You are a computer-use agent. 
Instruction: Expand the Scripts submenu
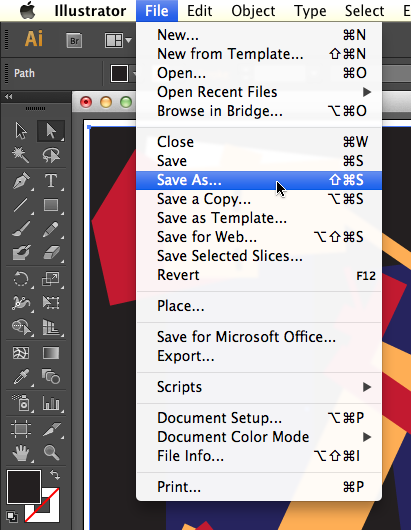point(259,387)
